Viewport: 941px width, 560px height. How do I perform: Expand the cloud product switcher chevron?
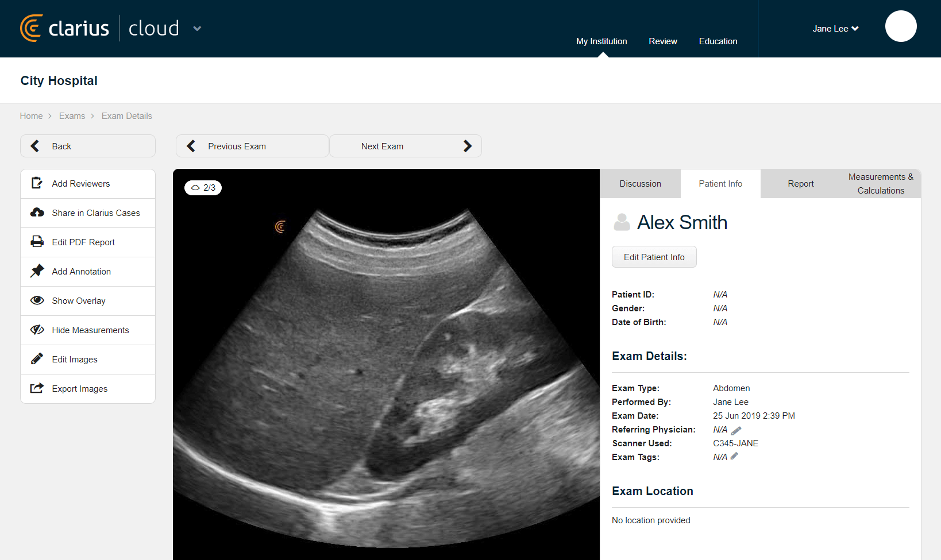click(197, 28)
